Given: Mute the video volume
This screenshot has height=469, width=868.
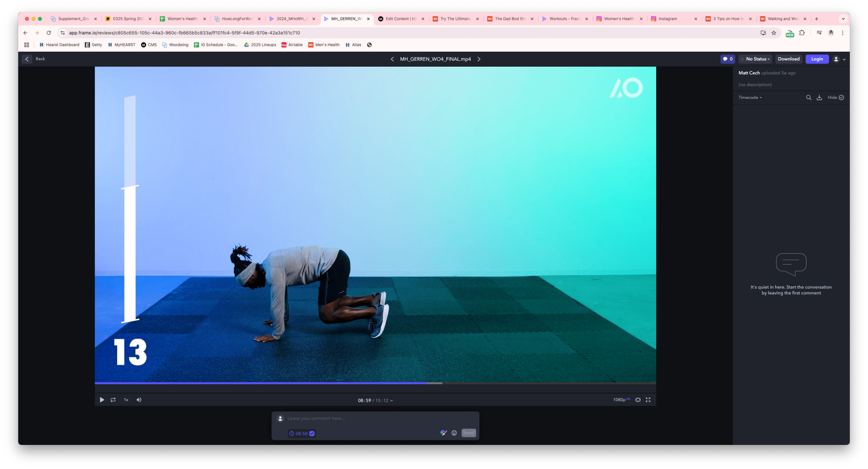Looking at the screenshot, I should pos(139,400).
